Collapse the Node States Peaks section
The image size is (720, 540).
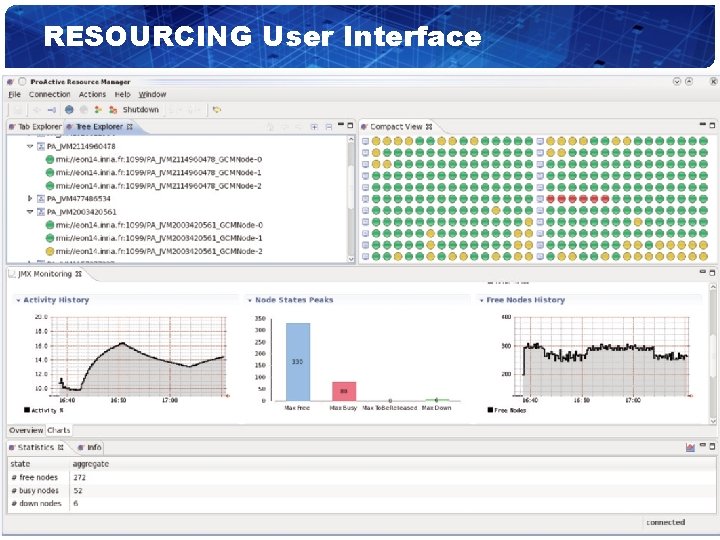tap(250, 300)
